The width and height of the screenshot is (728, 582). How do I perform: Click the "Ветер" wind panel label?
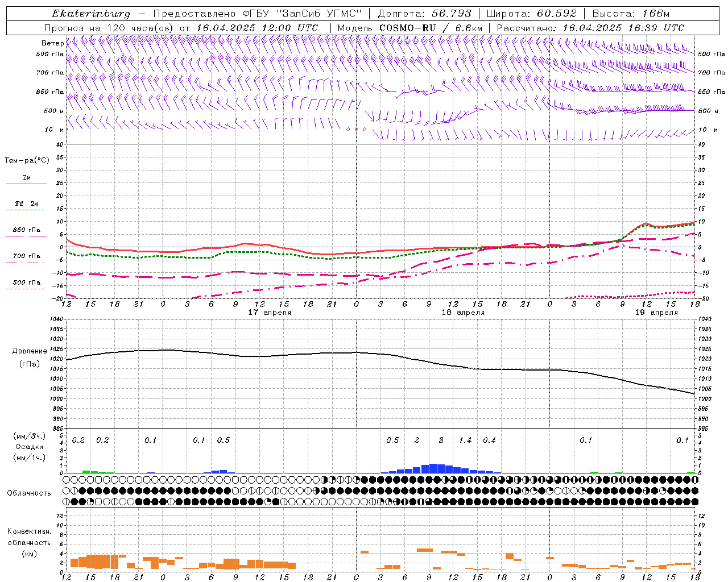point(53,43)
